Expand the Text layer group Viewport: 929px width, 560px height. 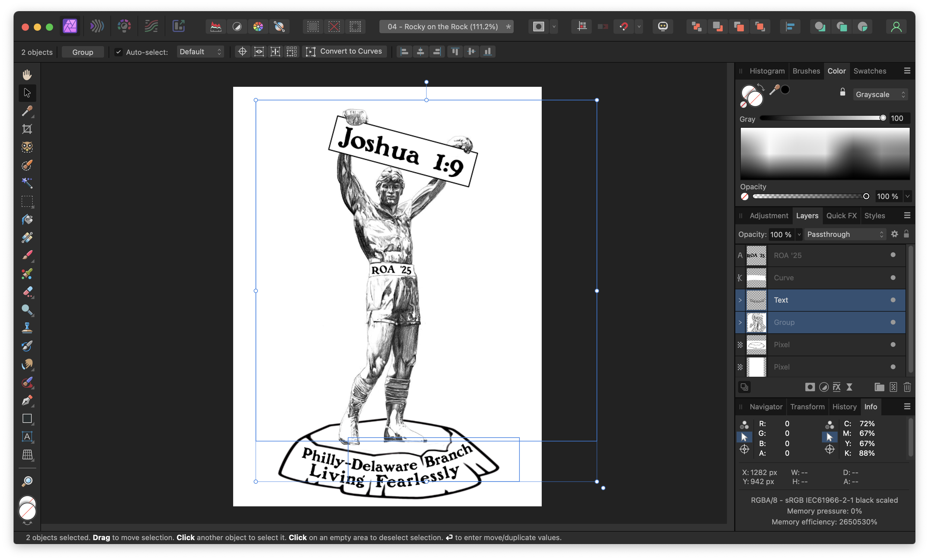tap(740, 300)
